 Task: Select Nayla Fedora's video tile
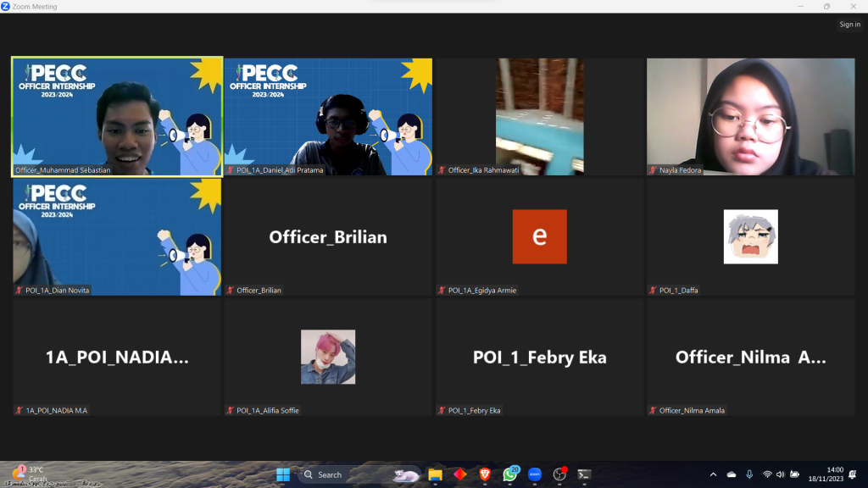click(750, 116)
